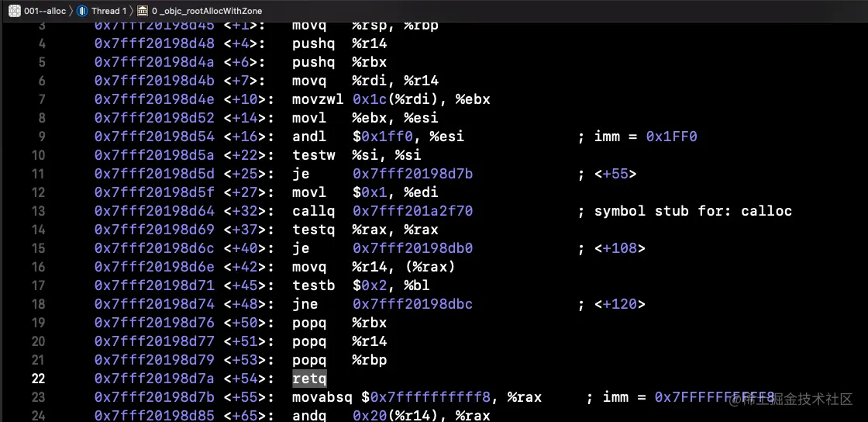The image size is (868, 422).
Task: Open the 001--alloc breadcrumb item
Action: tap(45, 11)
